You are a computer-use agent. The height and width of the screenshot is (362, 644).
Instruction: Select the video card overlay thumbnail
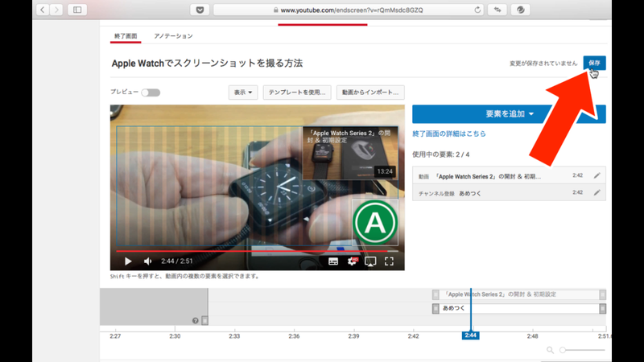[350, 153]
